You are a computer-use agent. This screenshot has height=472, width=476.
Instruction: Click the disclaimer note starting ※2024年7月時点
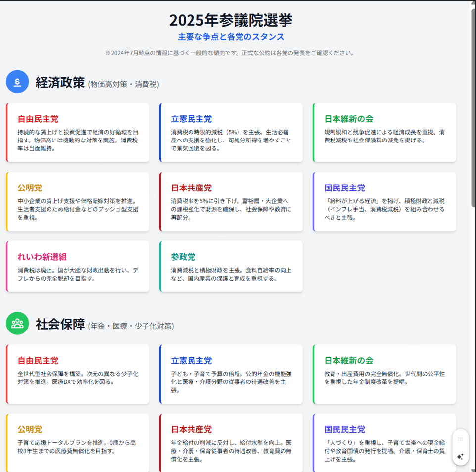tap(231, 53)
